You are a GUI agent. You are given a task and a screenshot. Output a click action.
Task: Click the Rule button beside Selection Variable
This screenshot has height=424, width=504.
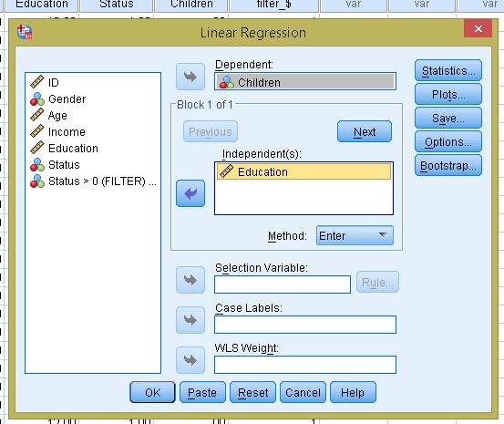pos(377,282)
